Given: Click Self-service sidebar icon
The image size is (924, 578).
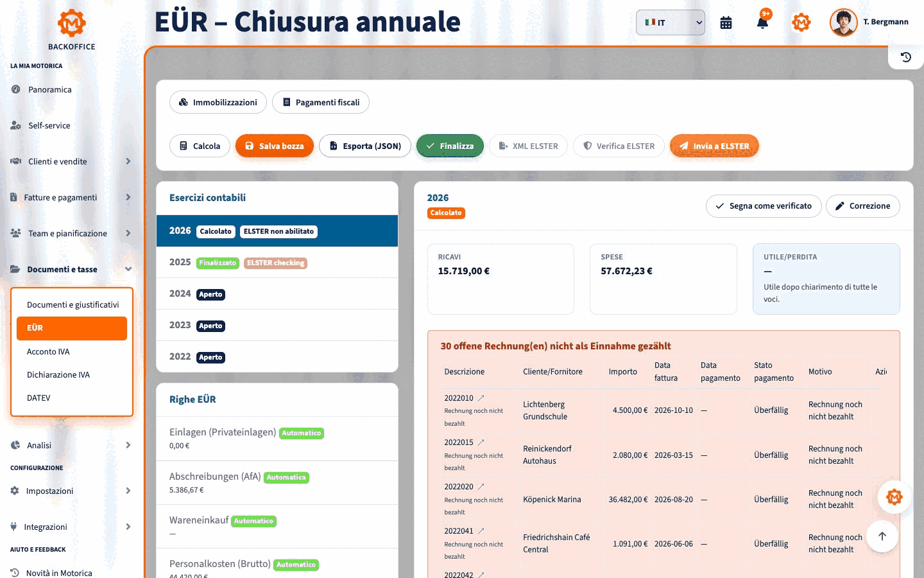Looking at the screenshot, I should [x=15, y=125].
